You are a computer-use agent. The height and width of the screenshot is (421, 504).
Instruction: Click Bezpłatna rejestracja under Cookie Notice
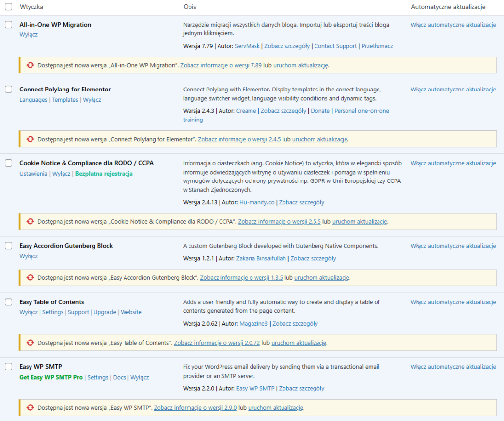pos(104,174)
